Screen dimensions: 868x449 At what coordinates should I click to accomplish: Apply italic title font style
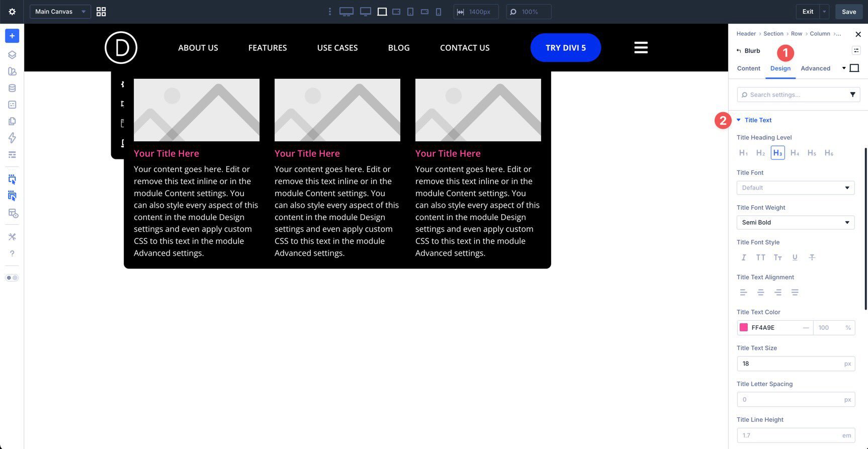(x=743, y=257)
